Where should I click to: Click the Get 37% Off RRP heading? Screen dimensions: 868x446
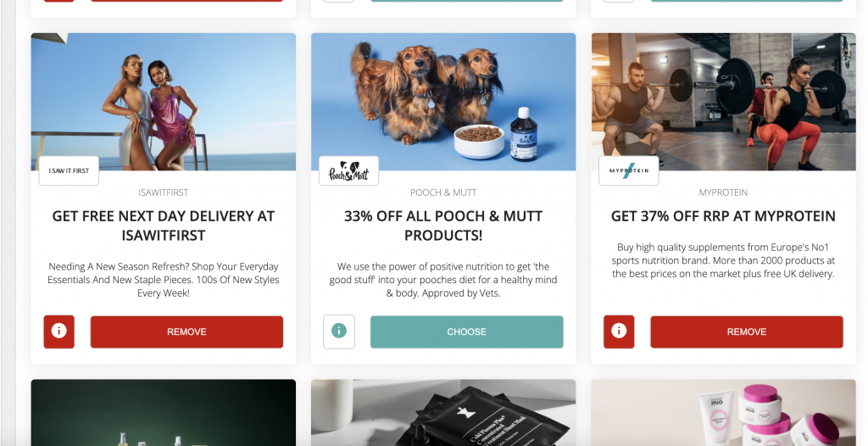(724, 216)
